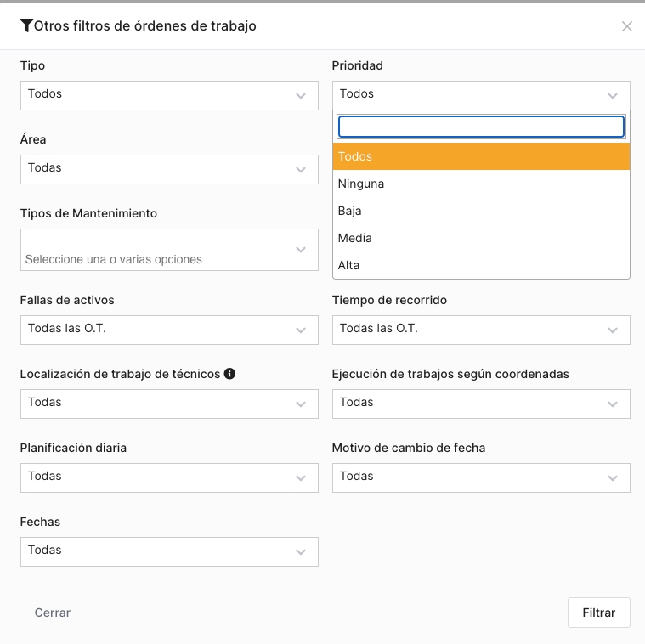Open the Tipo dropdown

point(169,95)
